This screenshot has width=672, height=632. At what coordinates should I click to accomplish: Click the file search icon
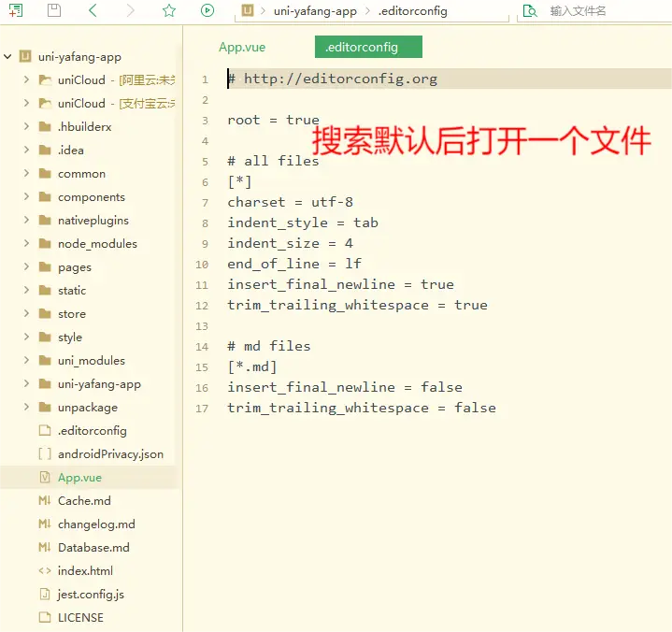530,11
